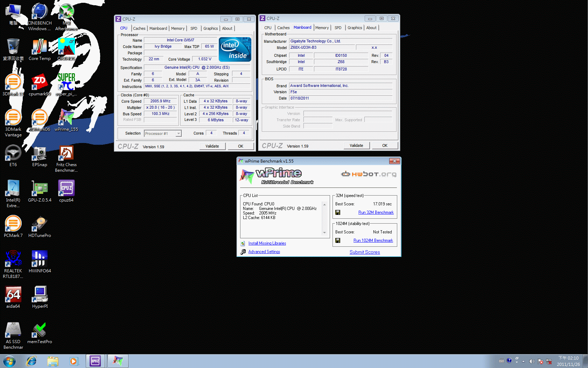This screenshot has width=588, height=368.
Task: Switch to the Caches tab in left CPU-Z
Action: (139, 28)
